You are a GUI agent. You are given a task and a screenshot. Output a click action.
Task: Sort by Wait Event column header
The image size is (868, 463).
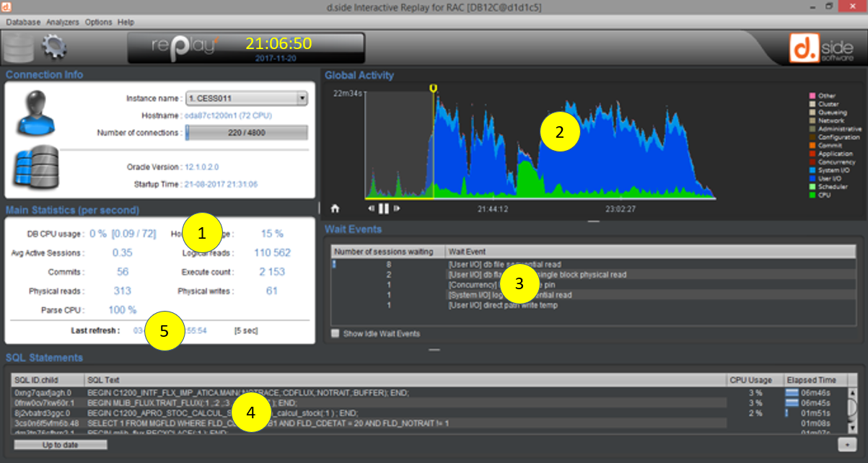650,251
